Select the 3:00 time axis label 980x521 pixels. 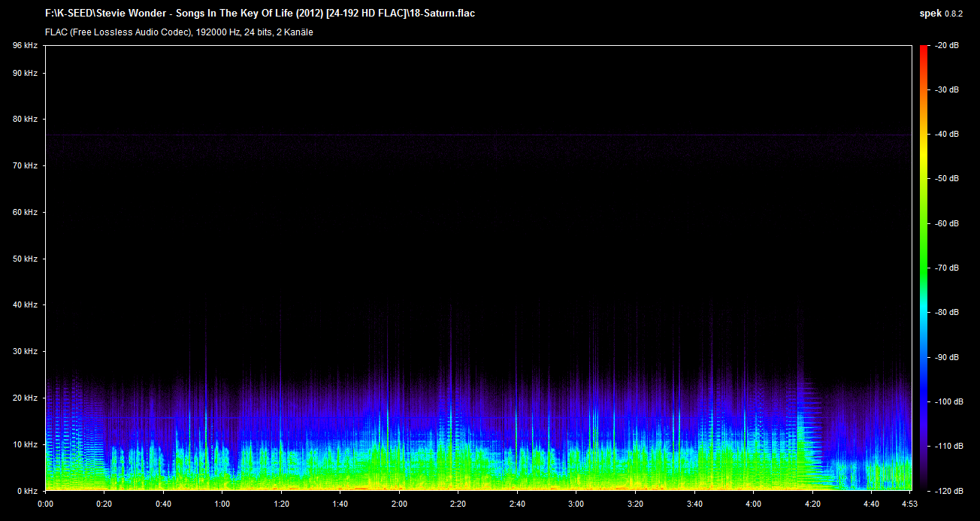point(576,504)
